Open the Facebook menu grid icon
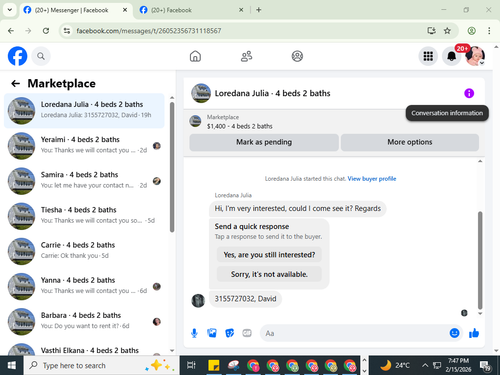This screenshot has height=375, width=500. [x=428, y=56]
